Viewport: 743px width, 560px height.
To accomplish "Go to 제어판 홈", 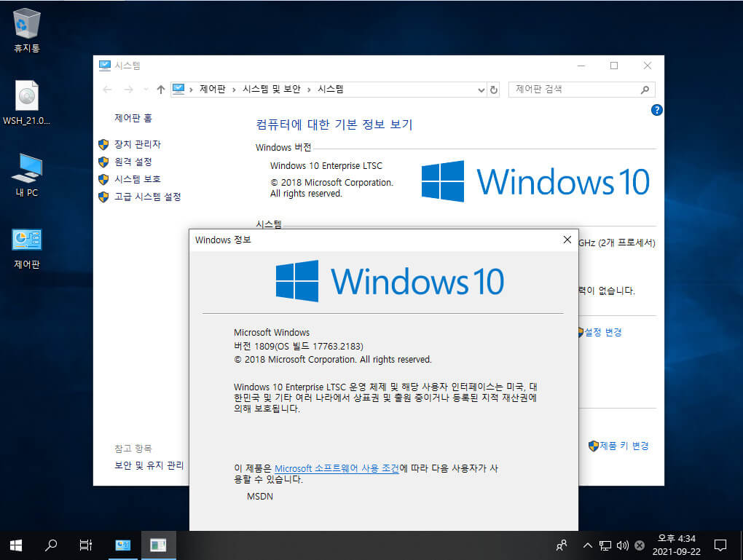I will [x=133, y=118].
